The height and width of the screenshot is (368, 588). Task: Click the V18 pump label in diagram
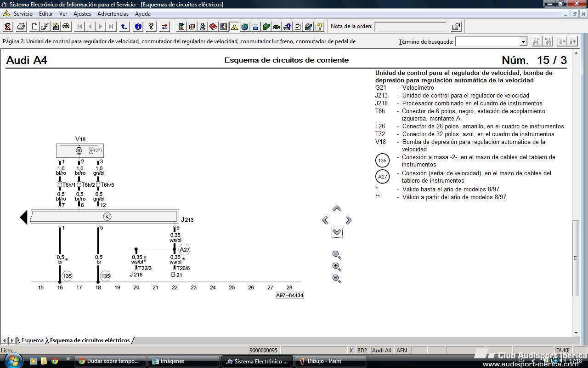click(80, 139)
